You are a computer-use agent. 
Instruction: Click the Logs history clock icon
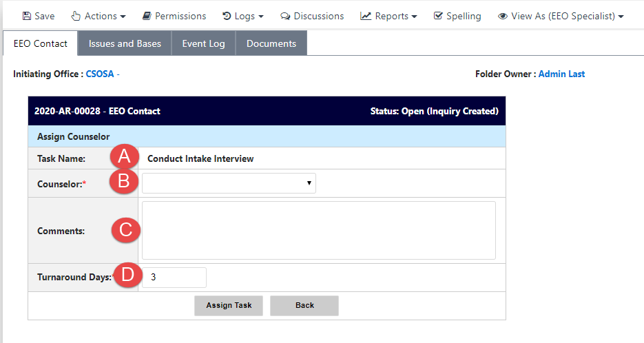click(227, 16)
